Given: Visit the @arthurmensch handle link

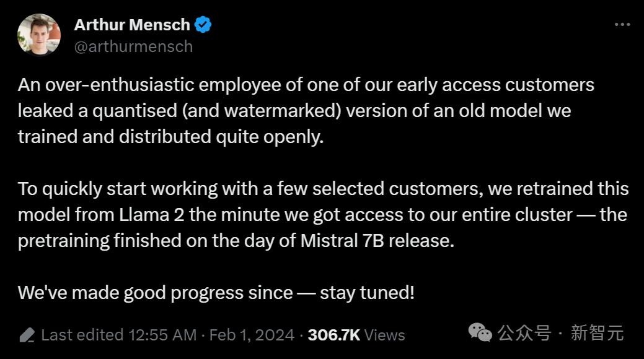Looking at the screenshot, I should (x=133, y=46).
